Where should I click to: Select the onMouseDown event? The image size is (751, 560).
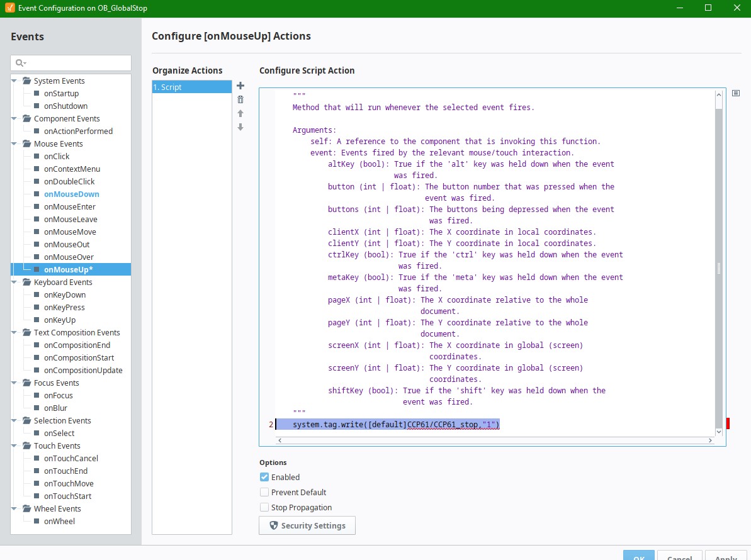coord(71,194)
